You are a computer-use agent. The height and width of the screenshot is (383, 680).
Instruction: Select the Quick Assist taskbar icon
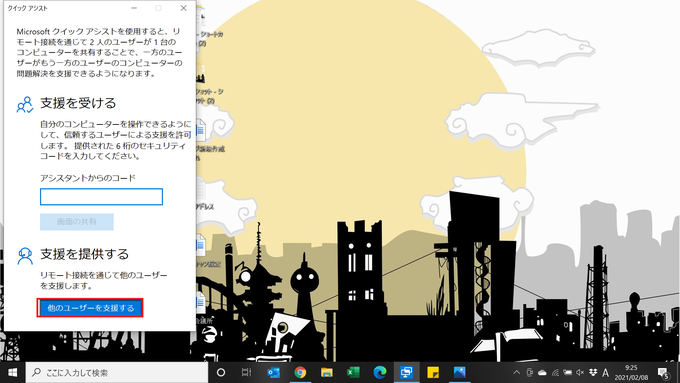point(406,372)
